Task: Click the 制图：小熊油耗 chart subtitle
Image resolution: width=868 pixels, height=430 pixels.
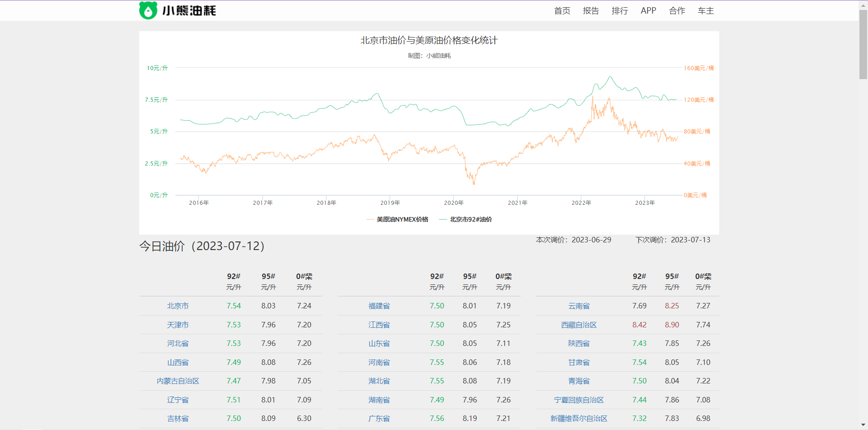Action: click(x=429, y=56)
